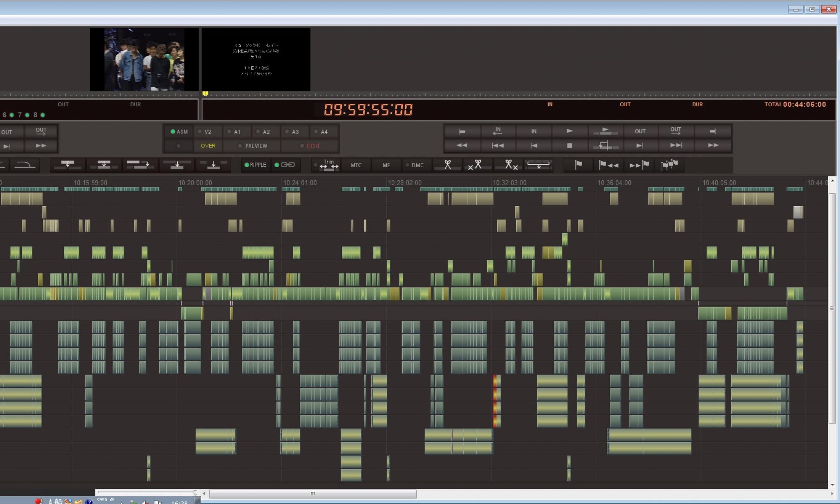The image size is (840, 504).
Task: Fast forward in the left source panel
Action: [41, 146]
